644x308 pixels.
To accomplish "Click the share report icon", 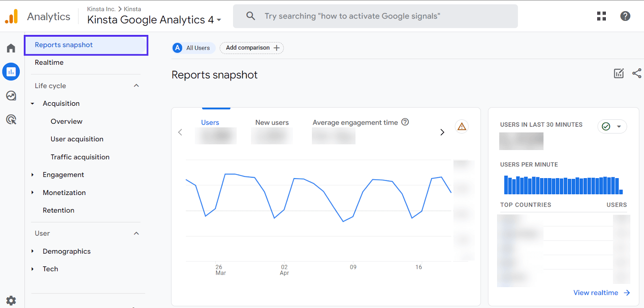I will pyautogui.click(x=637, y=73).
